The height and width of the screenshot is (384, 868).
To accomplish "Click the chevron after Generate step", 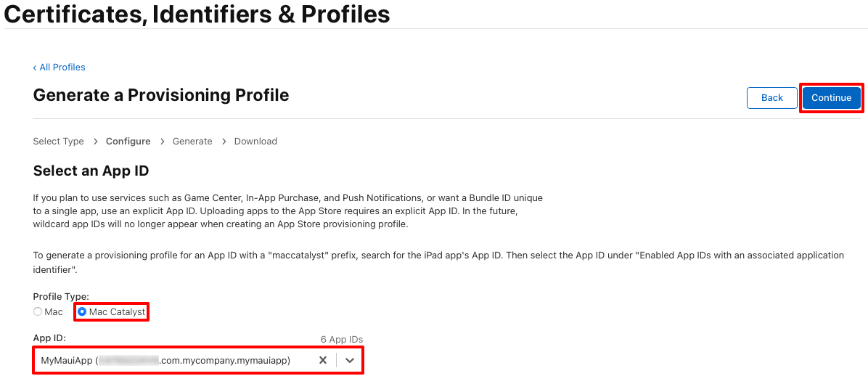I will (224, 142).
